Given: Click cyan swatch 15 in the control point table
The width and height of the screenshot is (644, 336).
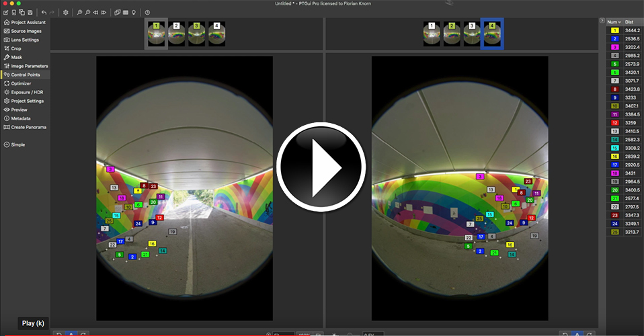Looking at the screenshot, I should 615,148.
